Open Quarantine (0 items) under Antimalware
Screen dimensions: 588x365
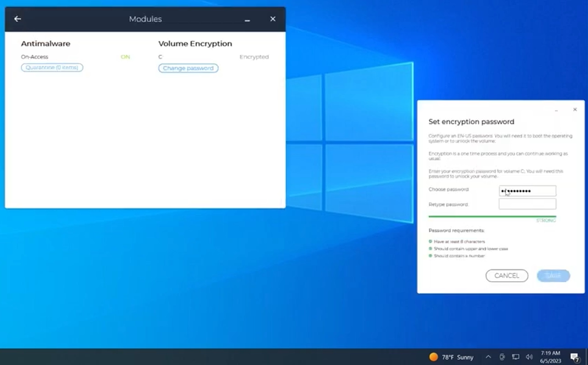click(52, 67)
